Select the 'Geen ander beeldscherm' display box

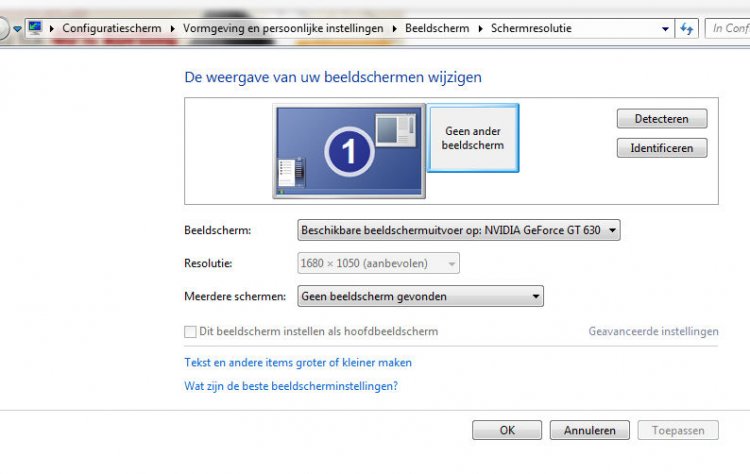click(473, 138)
